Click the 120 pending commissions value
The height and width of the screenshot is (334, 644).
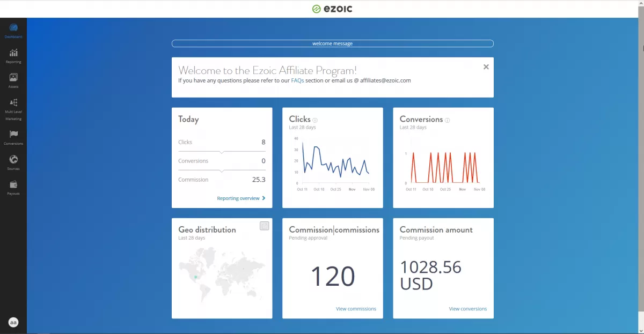point(333,277)
